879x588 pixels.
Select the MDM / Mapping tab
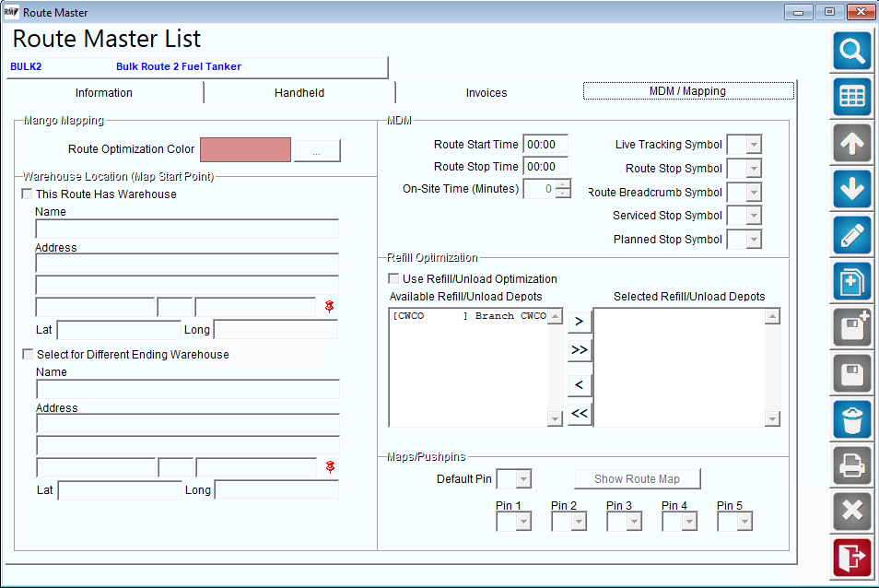[688, 91]
